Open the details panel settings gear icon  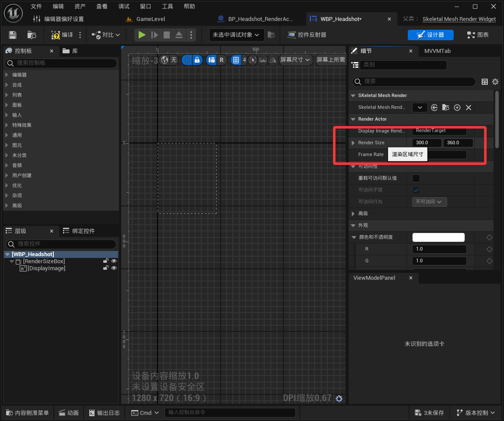click(x=495, y=82)
